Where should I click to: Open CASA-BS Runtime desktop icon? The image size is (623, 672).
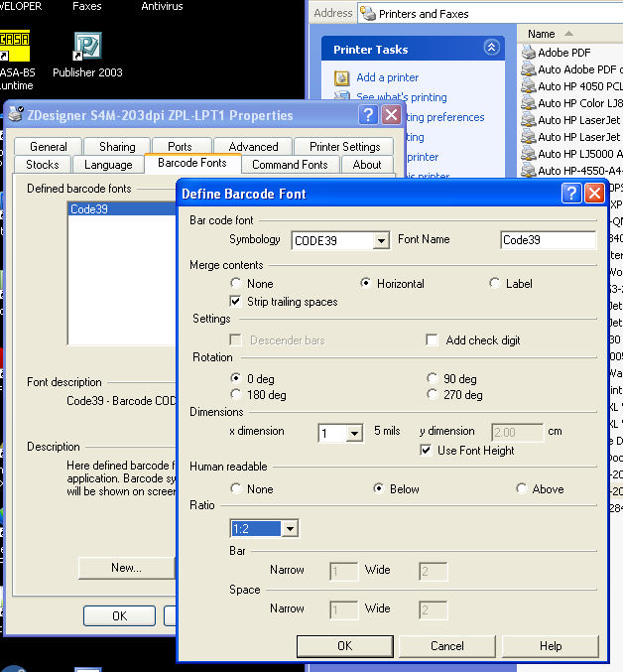(x=15, y=46)
